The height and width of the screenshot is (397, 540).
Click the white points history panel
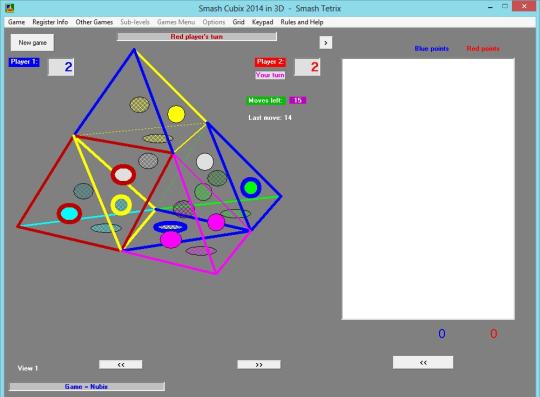(428, 189)
